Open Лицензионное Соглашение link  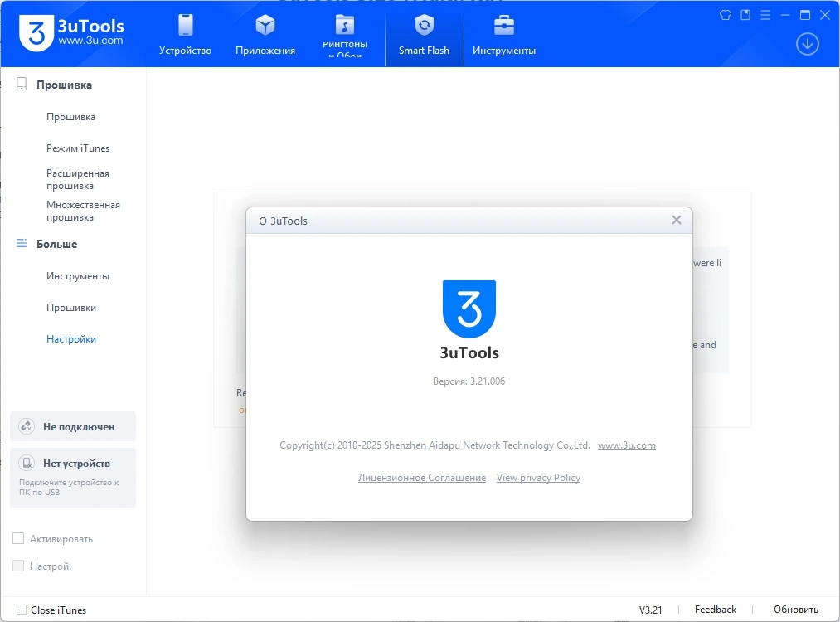pos(421,478)
